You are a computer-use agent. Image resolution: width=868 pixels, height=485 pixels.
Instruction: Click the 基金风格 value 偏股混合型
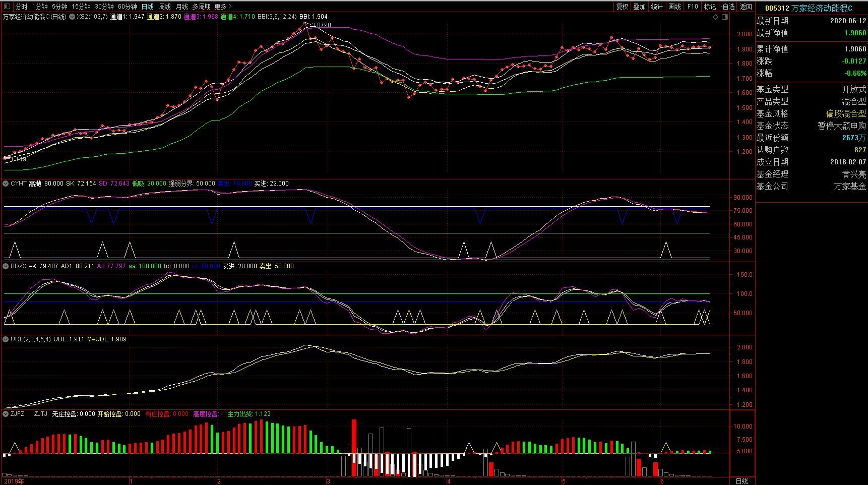click(846, 113)
